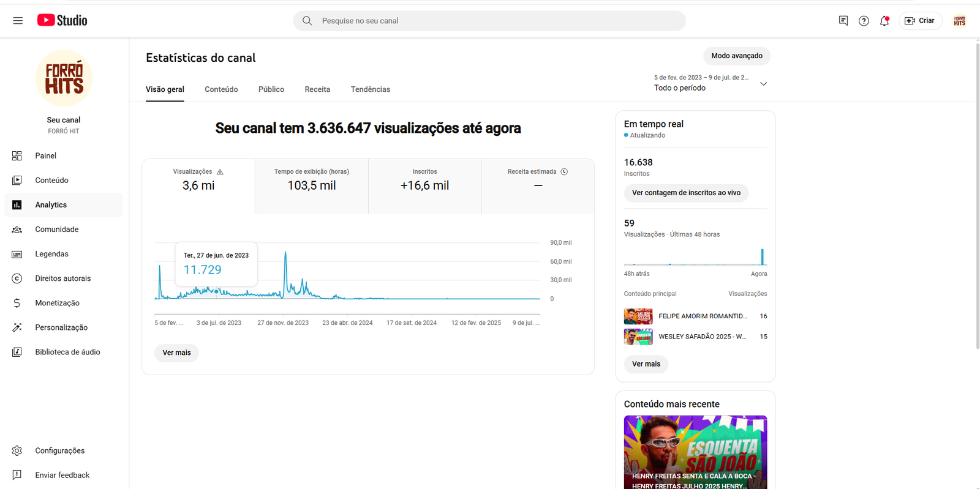Image resolution: width=980 pixels, height=489 pixels.
Task: Click the Comunidade people icon
Action: point(17,230)
